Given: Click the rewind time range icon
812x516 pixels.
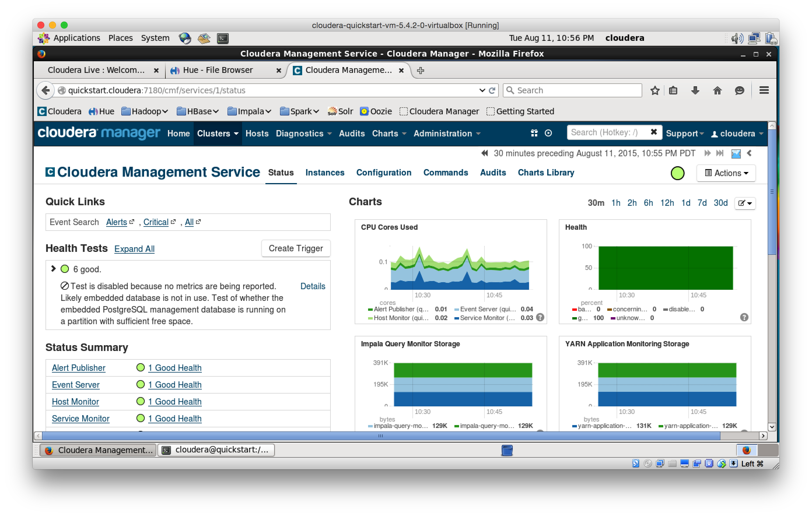Looking at the screenshot, I should (x=484, y=153).
